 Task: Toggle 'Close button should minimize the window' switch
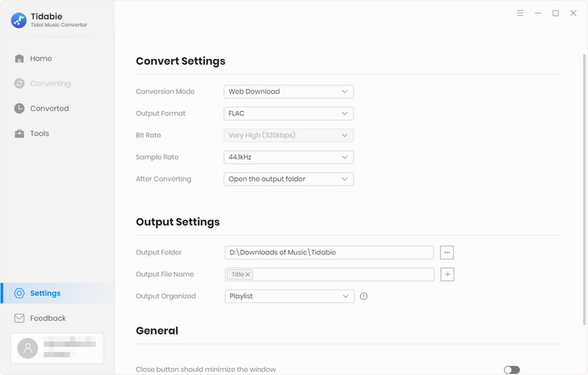tap(512, 370)
